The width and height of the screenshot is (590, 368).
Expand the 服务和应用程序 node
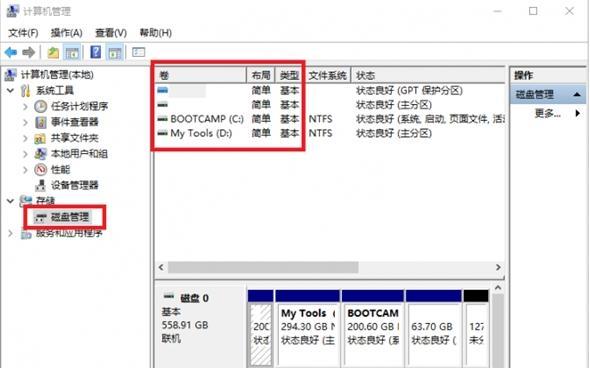(11, 234)
